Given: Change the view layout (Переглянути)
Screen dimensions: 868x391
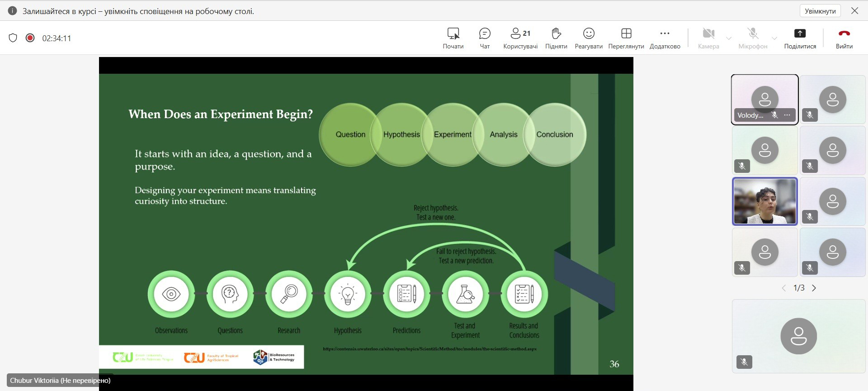Looking at the screenshot, I should click(626, 38).
